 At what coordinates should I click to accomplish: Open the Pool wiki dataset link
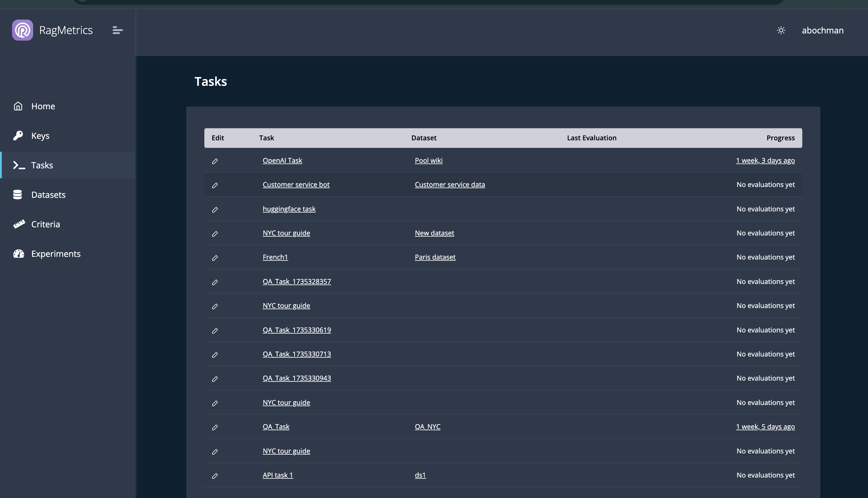coord(429,160)
